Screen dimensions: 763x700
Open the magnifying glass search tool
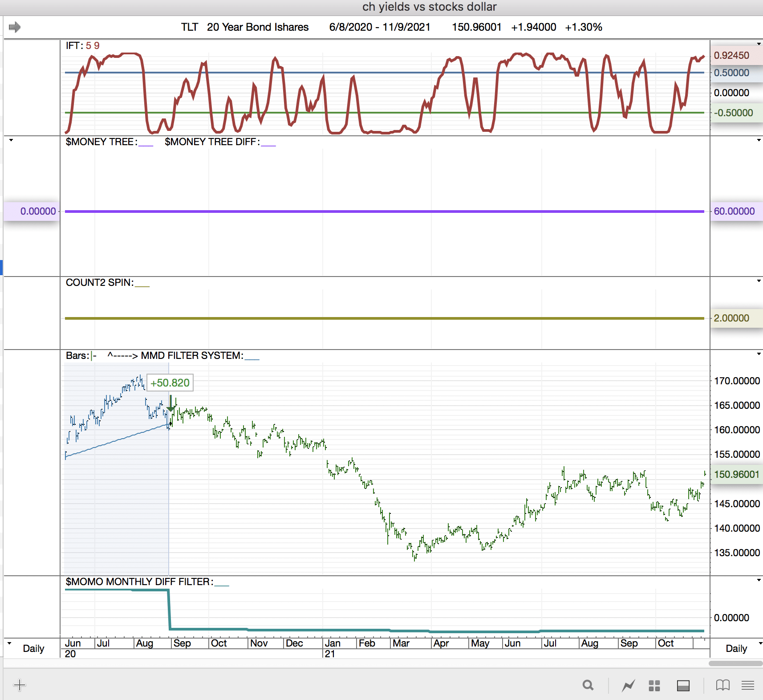pyautogui.click(x=588, y=685)
